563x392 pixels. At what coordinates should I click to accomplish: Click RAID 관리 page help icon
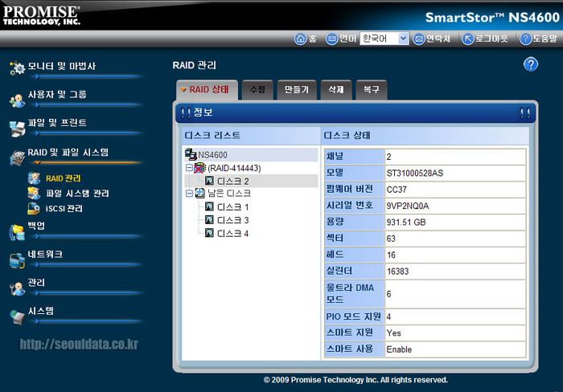click(x=531, y=64)
